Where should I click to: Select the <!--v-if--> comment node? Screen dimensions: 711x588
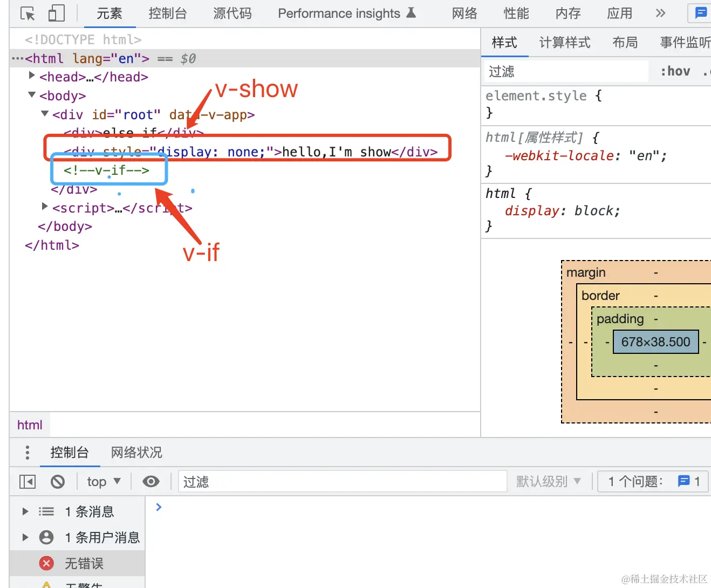pyautogui.click(x=106, y=170)
